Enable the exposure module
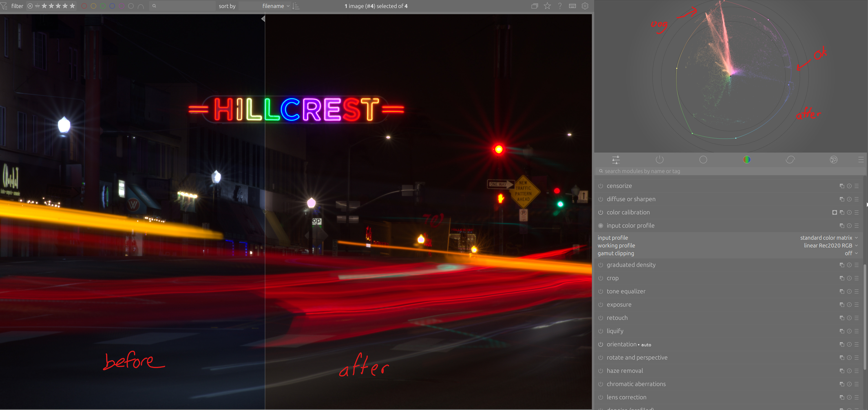The height and width of the screenshot is (410, 868). click(600, 305)
